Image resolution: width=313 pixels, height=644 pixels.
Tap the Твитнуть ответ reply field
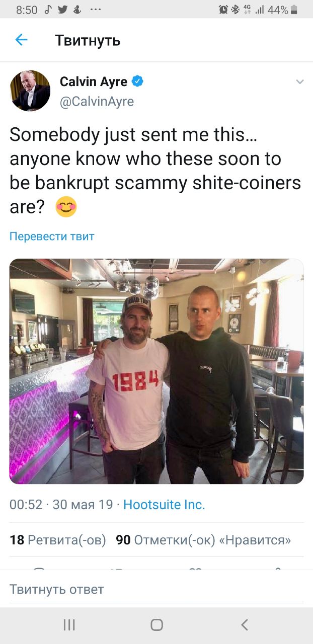click(x=156, y=589)
